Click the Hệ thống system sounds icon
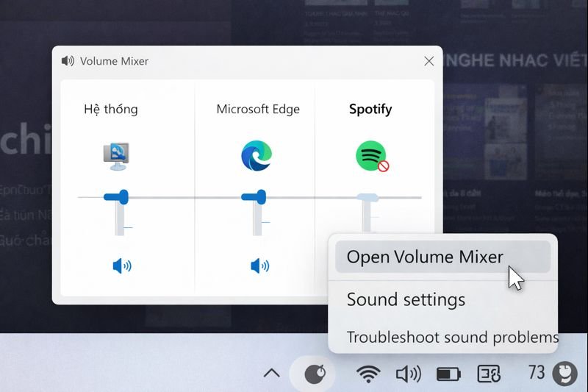 pos(116,156)
